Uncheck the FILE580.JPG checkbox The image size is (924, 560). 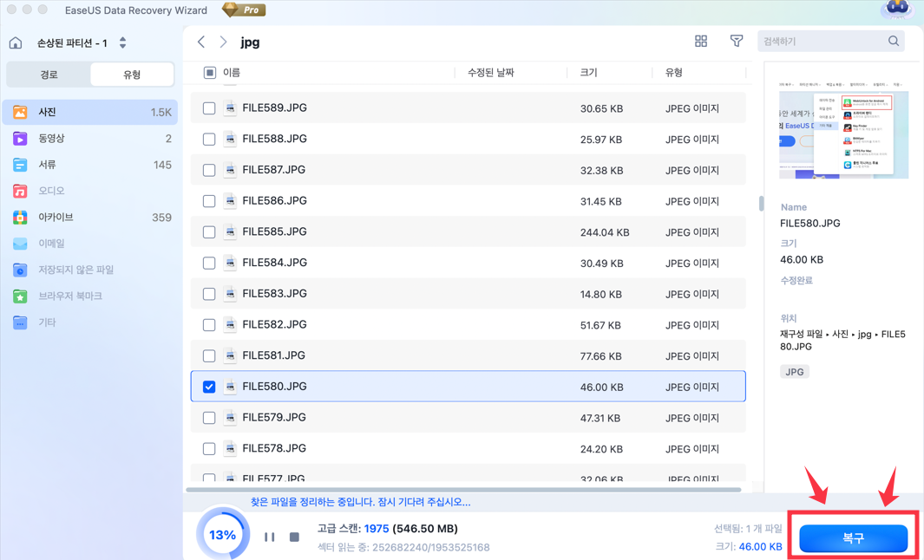(209, 387)
